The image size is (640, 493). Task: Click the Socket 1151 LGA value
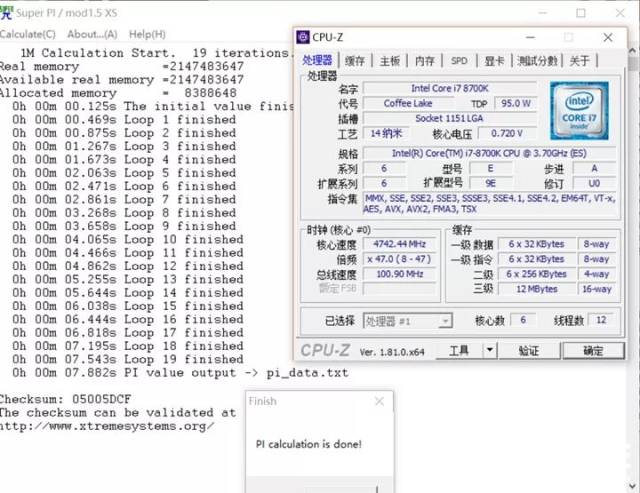[x=449, y=118]
